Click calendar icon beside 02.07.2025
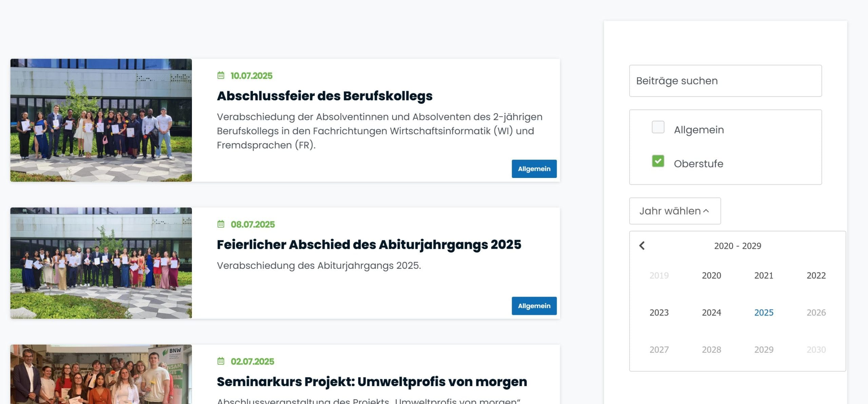Image resolution: width=868 pixels, height=404 pixels. click(221, 361)
